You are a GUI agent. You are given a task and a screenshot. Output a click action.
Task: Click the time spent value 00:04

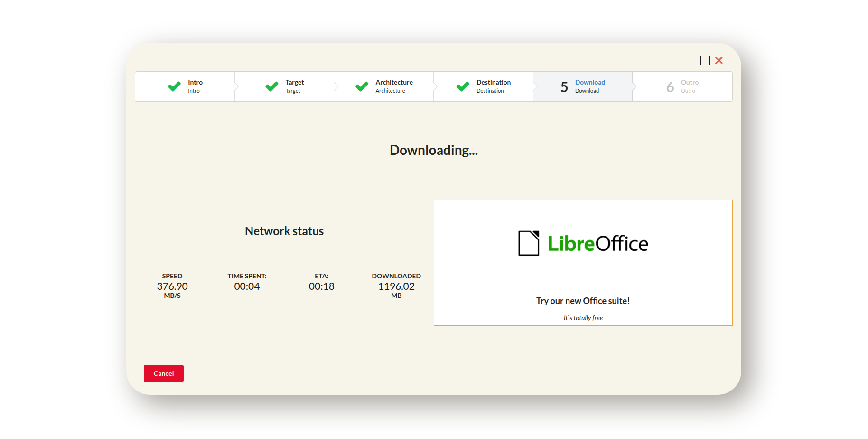(x=247, y=286)
